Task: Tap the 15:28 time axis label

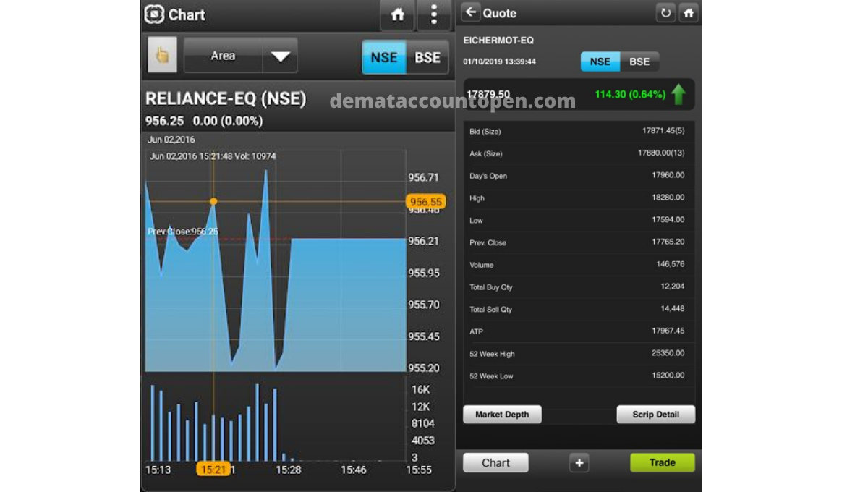Action: click(x=288, y=470)
